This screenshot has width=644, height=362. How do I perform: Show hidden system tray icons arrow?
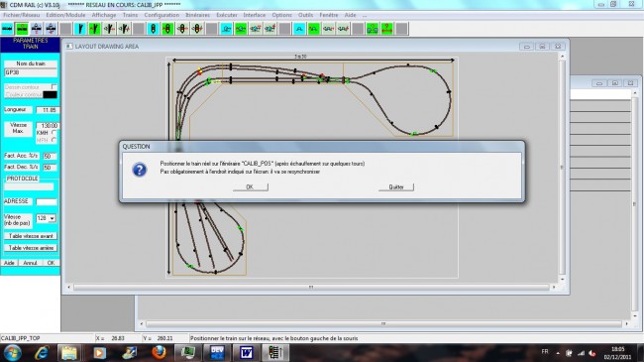click(x=558, y=353)
